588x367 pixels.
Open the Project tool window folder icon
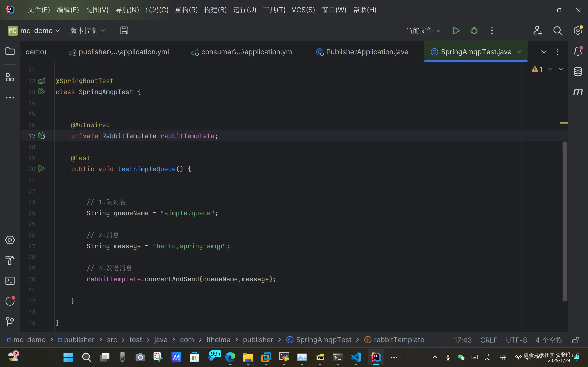[x=10, y=51]
